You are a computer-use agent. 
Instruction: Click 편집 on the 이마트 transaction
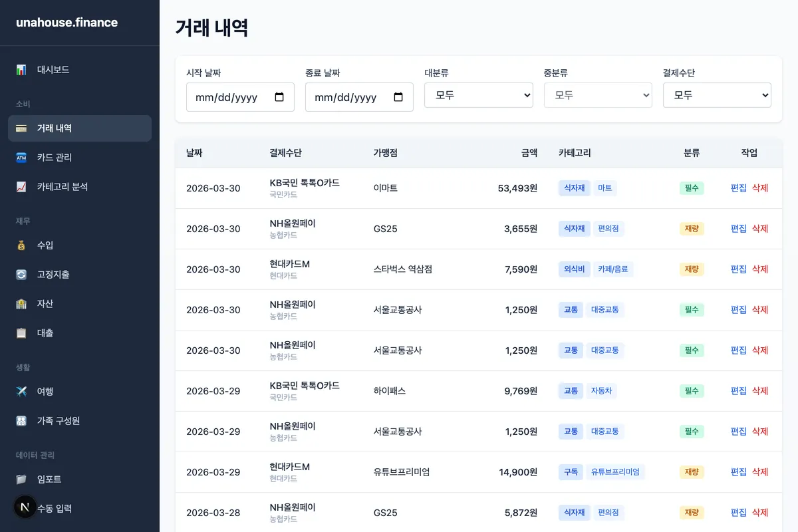coord(738,188)
